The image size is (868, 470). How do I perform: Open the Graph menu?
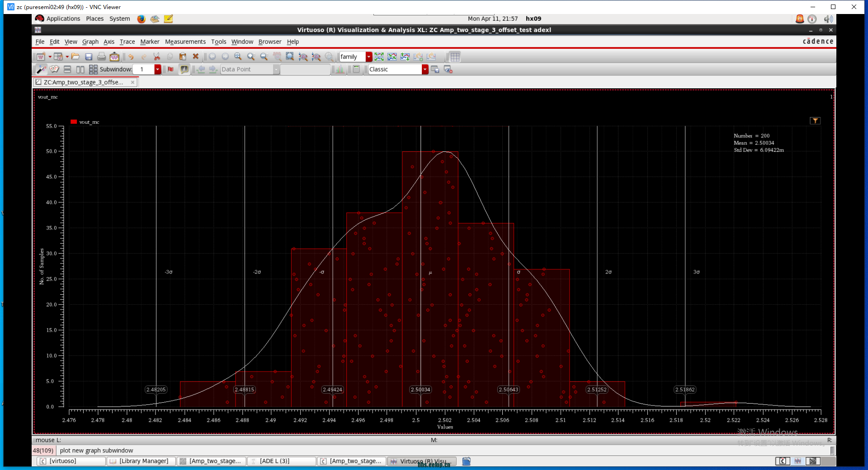point(90,42)
